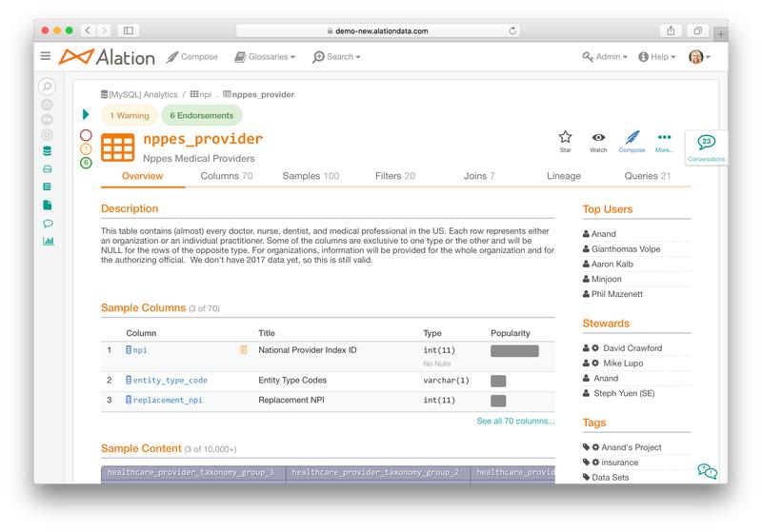Open the Help dropdown
The image size is (762, 532).
(657, 57)
